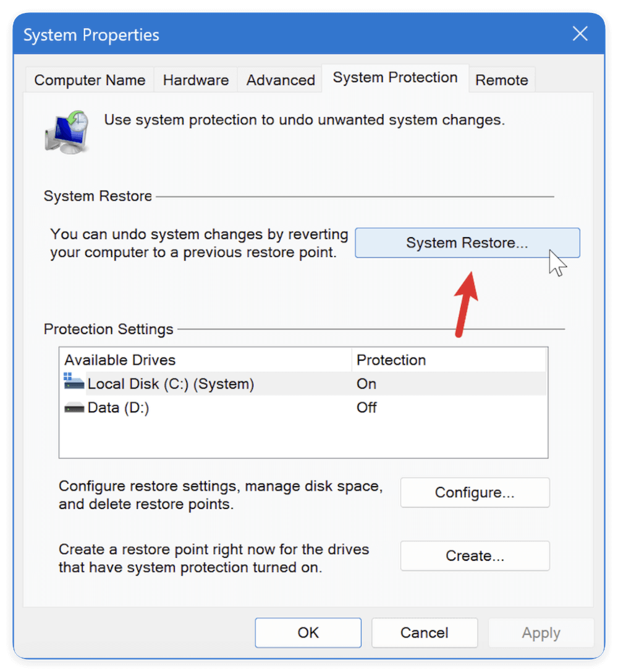
Task: Close the System Properties window
Action: coord(580,34)
